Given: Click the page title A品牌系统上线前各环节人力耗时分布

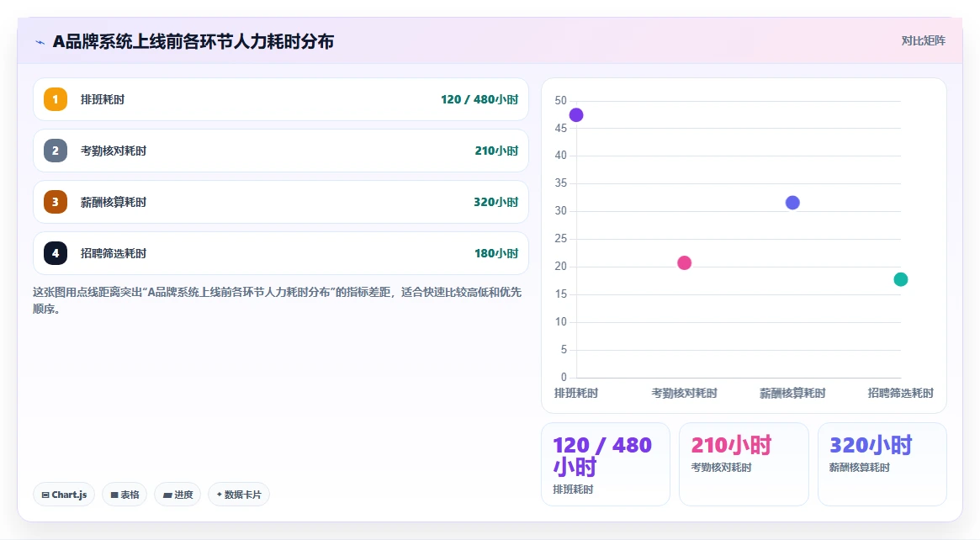Looking at the screenshot, I should [x=193, y=42].
